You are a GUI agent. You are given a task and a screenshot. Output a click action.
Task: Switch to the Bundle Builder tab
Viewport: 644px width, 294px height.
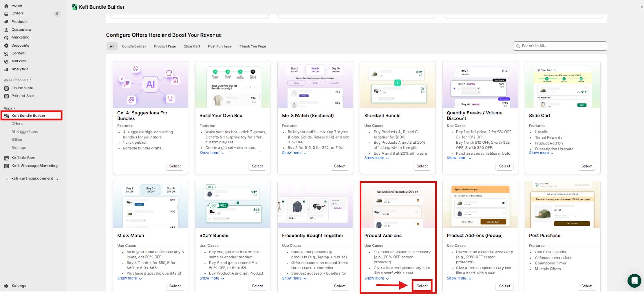(x=134, y=46)
